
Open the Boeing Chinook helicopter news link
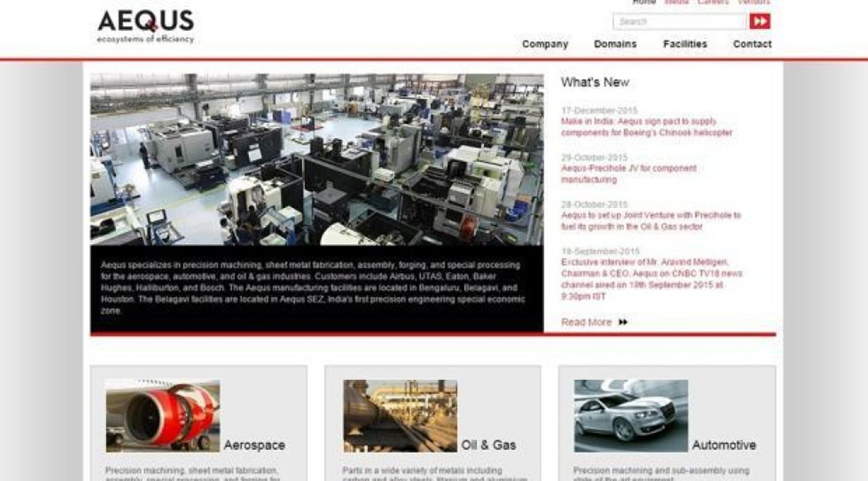[x=646, y=127]
